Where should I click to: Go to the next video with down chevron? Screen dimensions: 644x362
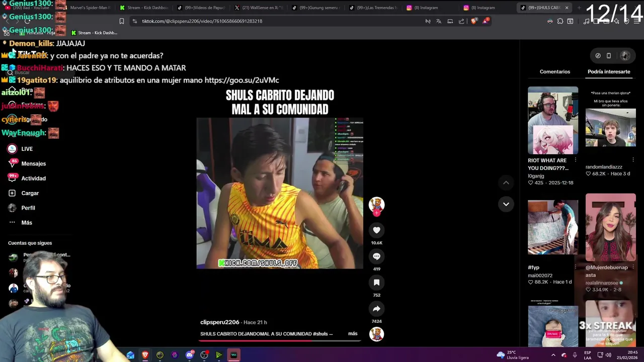tap(506, 204)
